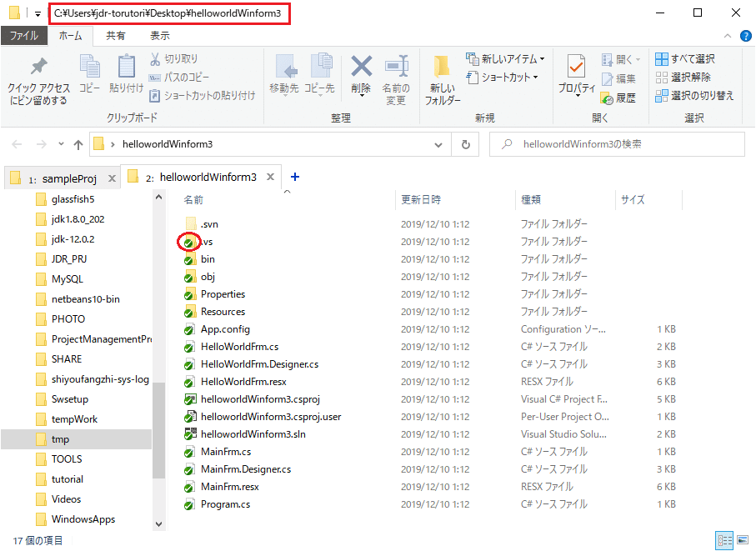Image resolution: width=756 pixels, height=551 pixels.
Task: Close the sampleProj tab
Action: click(112, 178)
